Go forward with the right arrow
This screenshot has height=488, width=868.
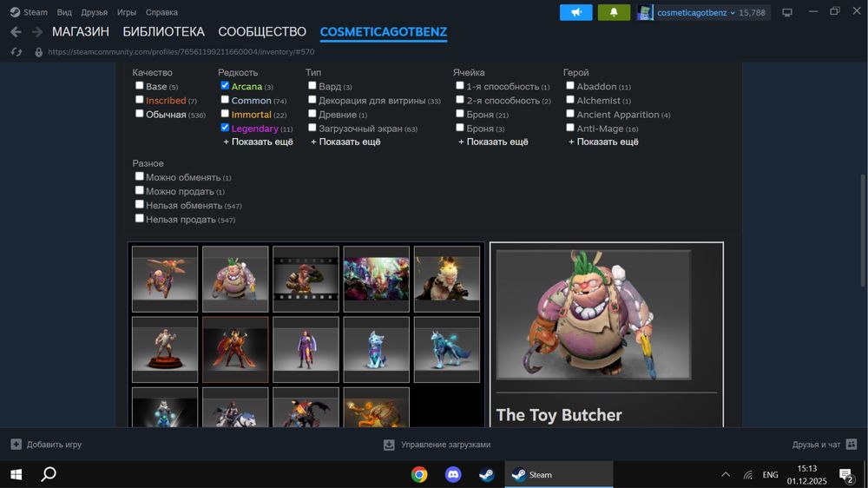tap(37, 32)
